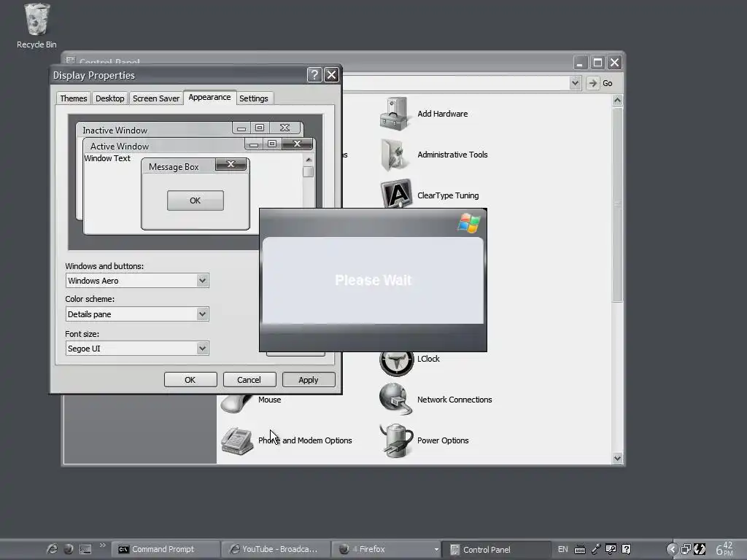The image size is (747, 560).
Task: Click Cancel in Display Properties
Action: pos(249,379)
